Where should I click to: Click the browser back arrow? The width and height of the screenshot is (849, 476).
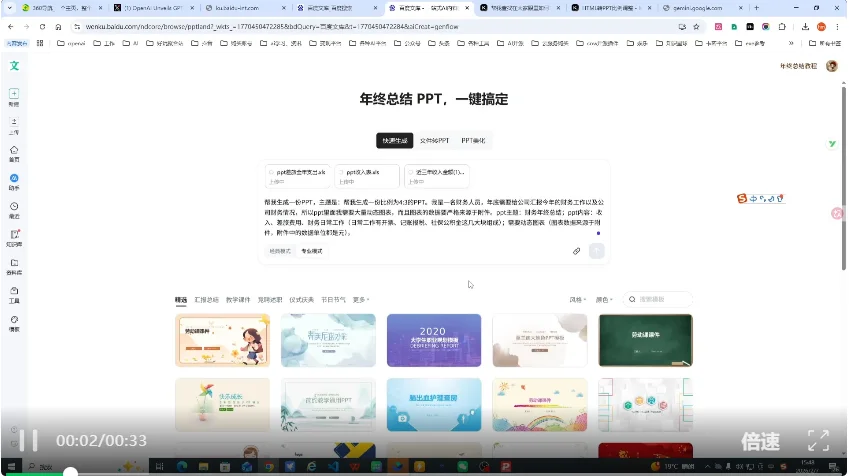point(11,27)
